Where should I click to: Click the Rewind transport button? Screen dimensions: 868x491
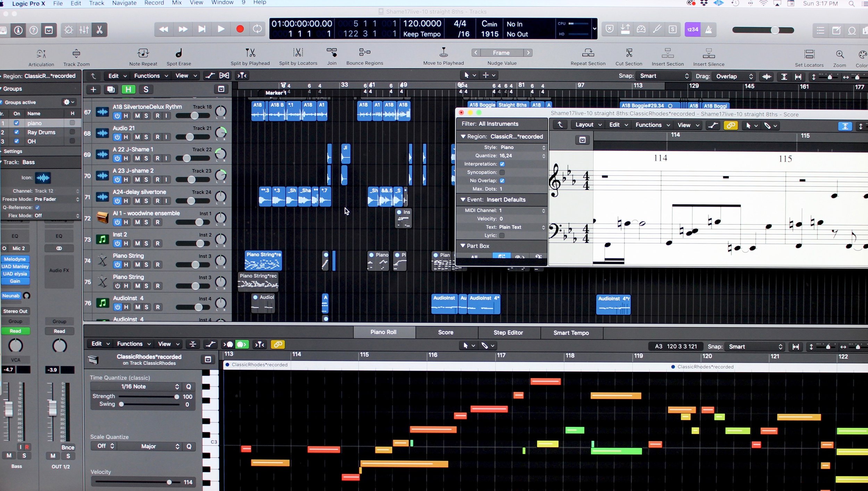tap(164, 29)
